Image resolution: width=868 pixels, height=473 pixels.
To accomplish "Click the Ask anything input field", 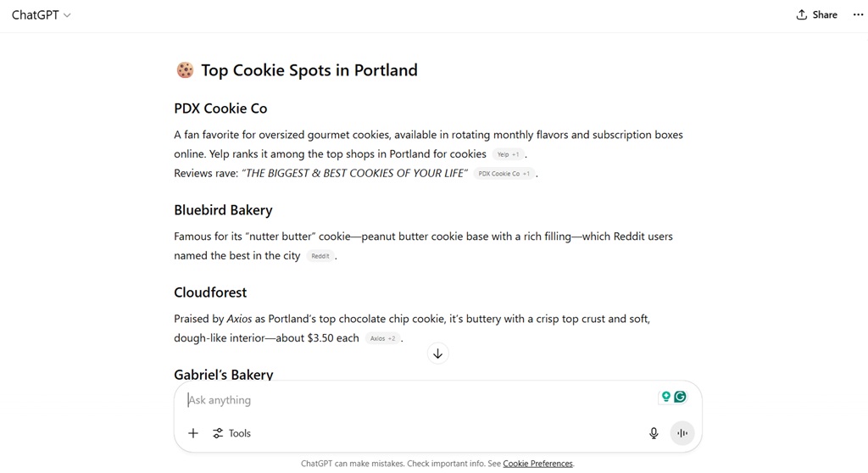I will click(415, 400).
